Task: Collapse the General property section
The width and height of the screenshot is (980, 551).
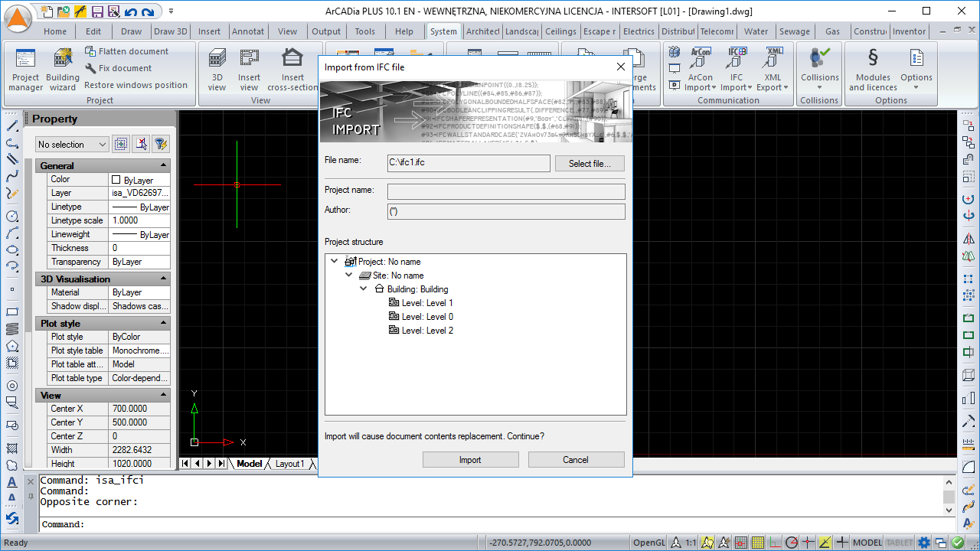Action: [163, 165]
